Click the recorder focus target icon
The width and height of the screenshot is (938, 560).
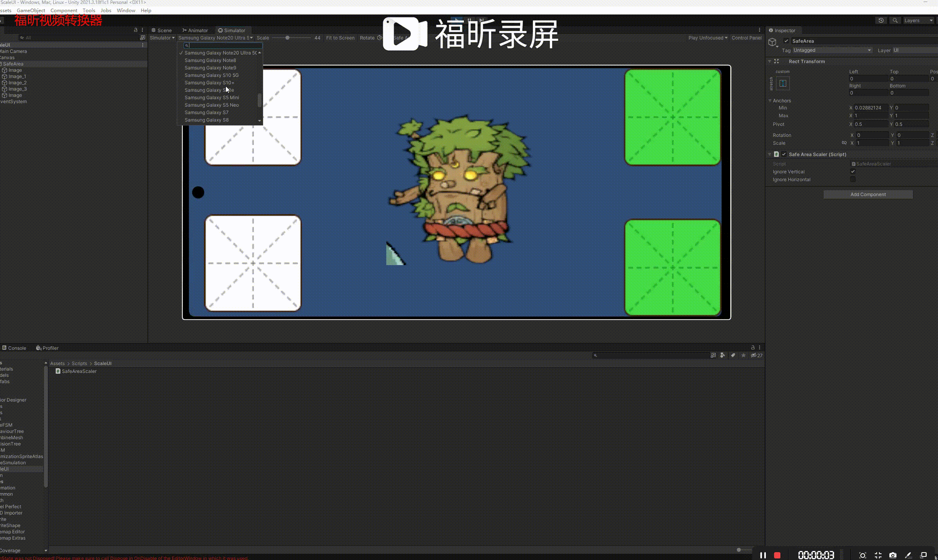[x=862, y=555]
